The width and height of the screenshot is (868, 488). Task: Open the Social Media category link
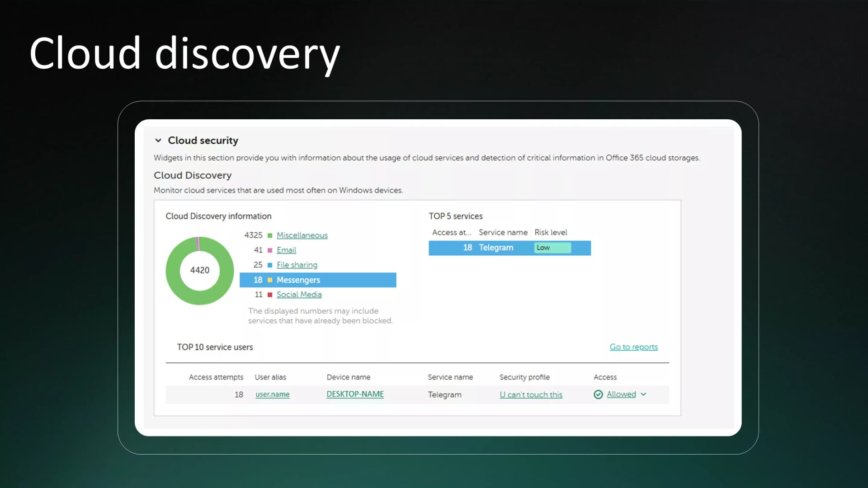coord(299,294)
